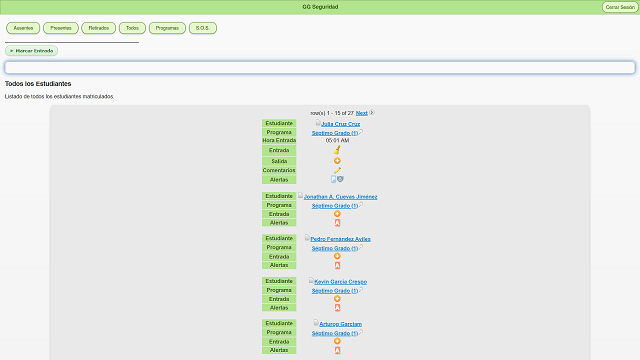This screenshot has height=360, width=640.
Task: Open student Julia Cruz Cruz link
Action: (x=340, y=124)
